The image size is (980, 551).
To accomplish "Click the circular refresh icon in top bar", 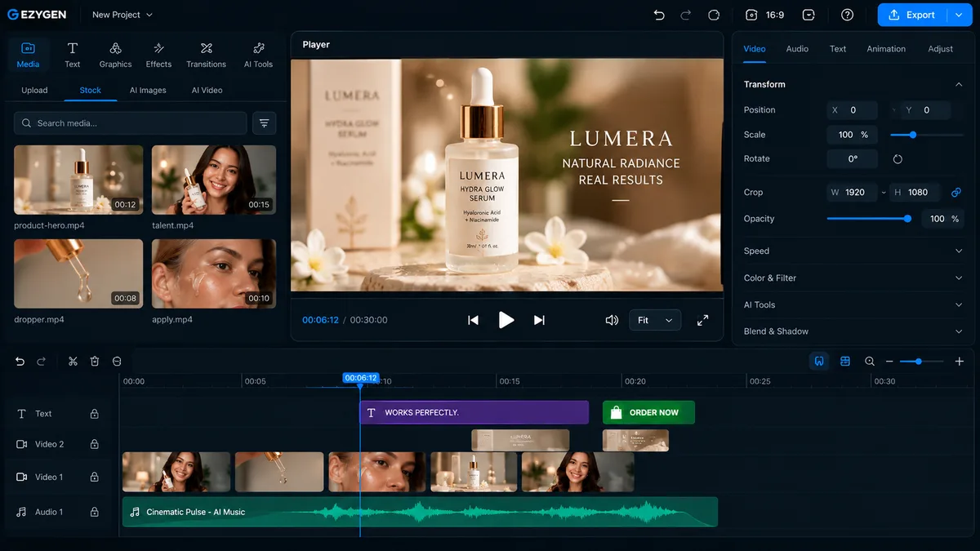I will pos(714,15).
